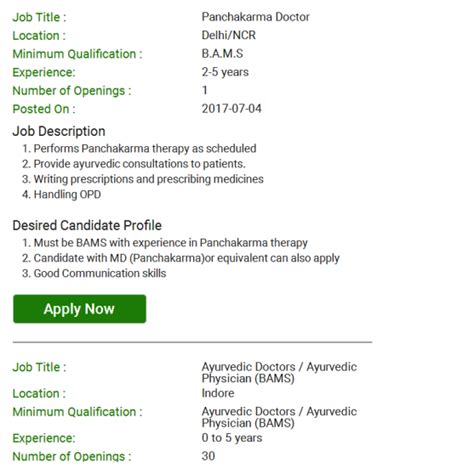Click the Ayurvedic Doctors / Ayurvedic Physician job title
474x468 pixels.
[279, 372]
